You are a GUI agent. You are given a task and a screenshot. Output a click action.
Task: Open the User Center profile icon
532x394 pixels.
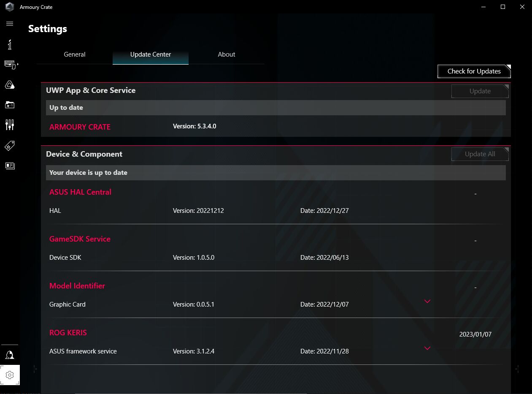click(x=10, y=355)
